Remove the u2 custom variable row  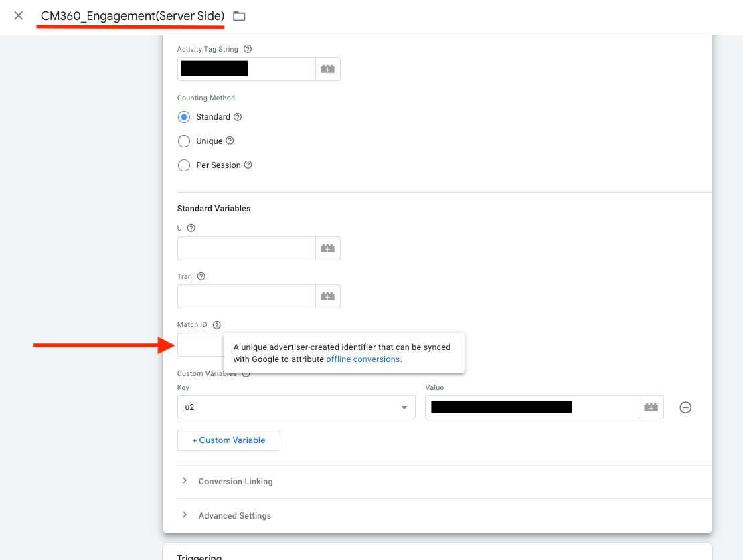click(685, 407)
